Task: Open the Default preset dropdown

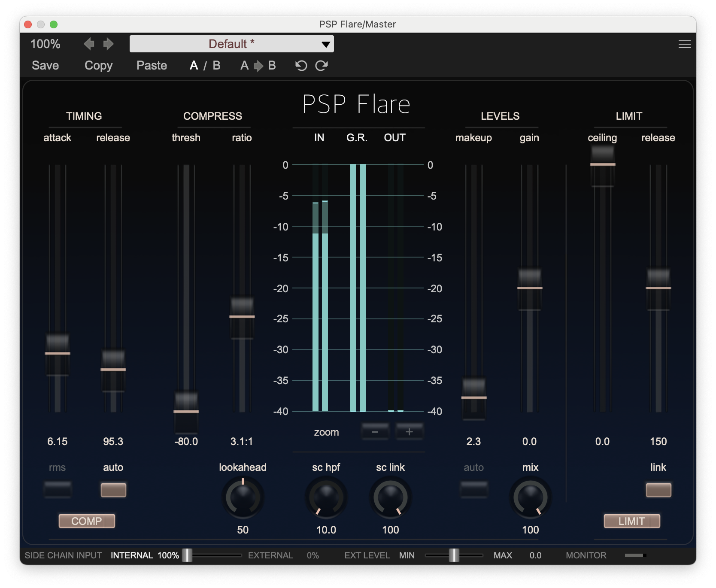Action: (231, 44)
